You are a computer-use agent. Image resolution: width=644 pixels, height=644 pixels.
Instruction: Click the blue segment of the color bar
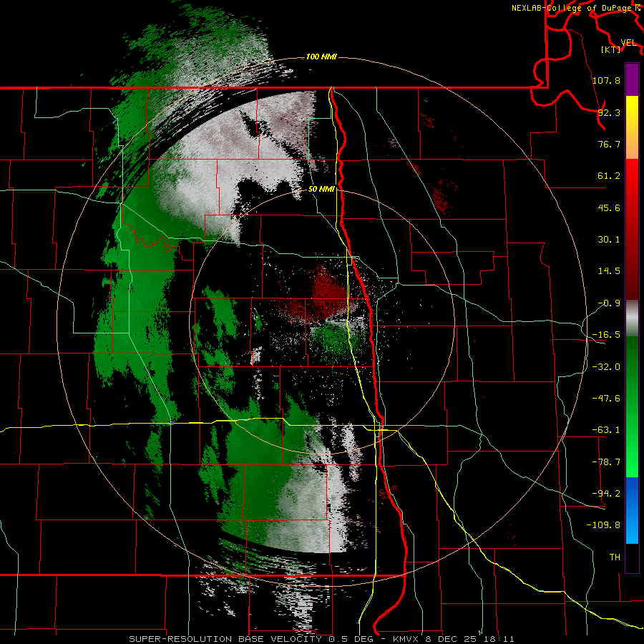pyautogui.click(x=632, y=510)
